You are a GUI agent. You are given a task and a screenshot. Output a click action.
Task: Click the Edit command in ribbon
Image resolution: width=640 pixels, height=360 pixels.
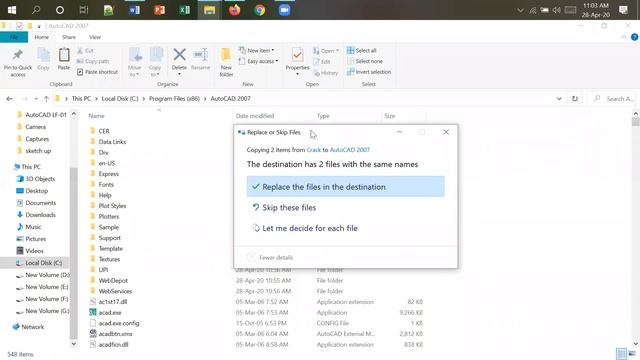(322, 62)
